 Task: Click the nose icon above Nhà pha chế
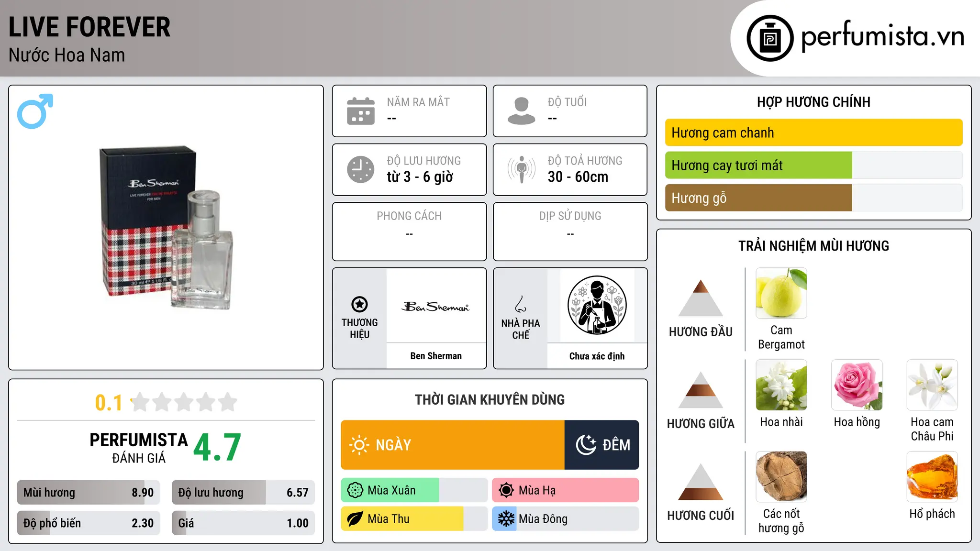[521, 304]
